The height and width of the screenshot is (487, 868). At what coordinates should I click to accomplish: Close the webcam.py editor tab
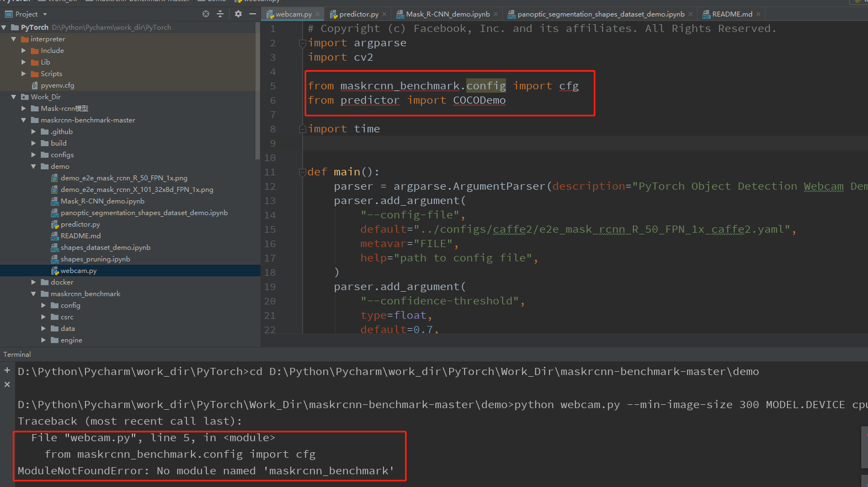(x=318, y=14)
